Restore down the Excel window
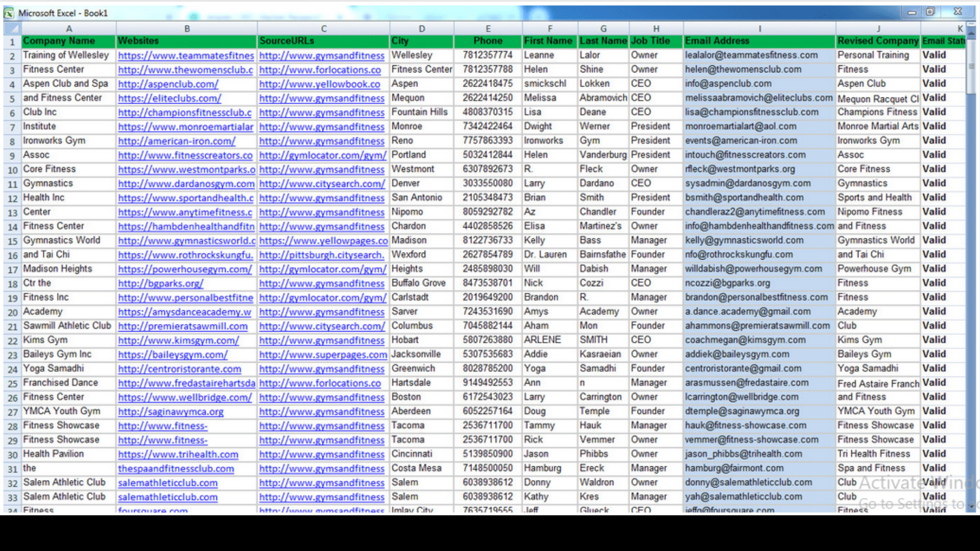Screen dimensions: 980x551 930,12
